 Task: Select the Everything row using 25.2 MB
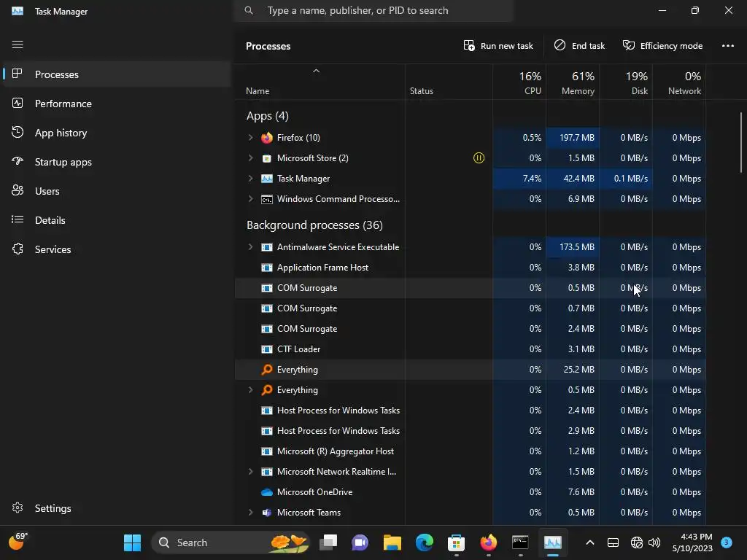point(471,370)
